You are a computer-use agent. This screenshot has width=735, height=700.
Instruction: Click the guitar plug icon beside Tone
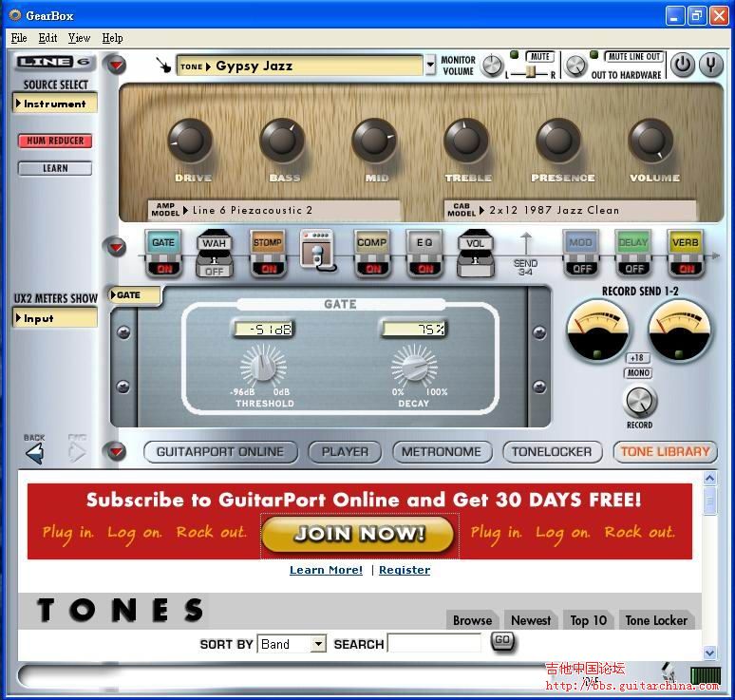click(x=163, y=65)
